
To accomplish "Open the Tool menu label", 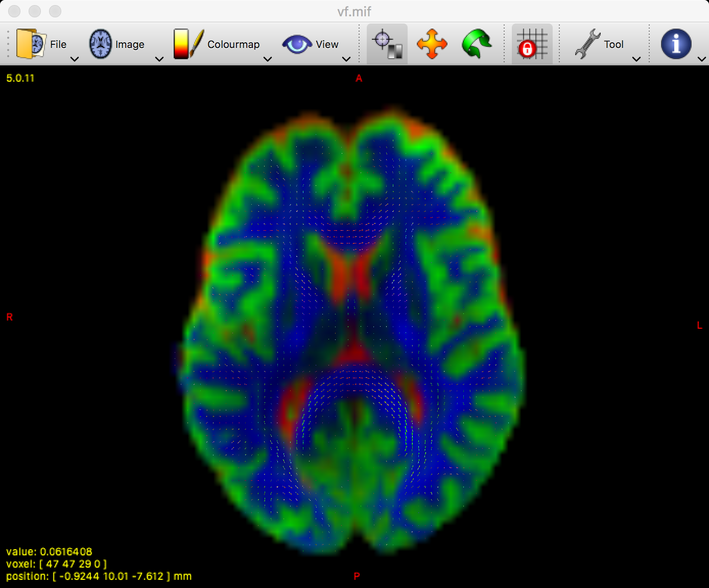I will (x=613, y=44).
